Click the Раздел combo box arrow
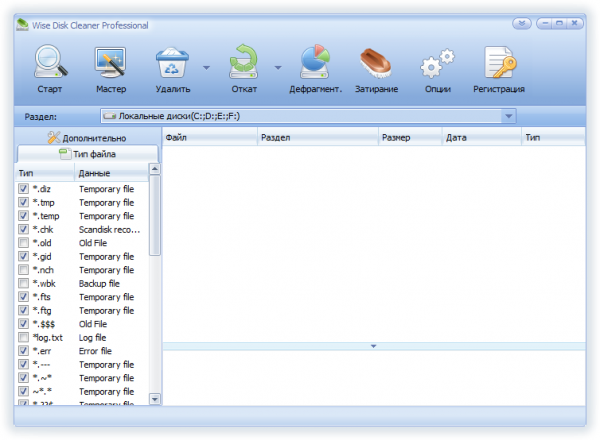This screenshot has height=440, width=600. point(509,116)
